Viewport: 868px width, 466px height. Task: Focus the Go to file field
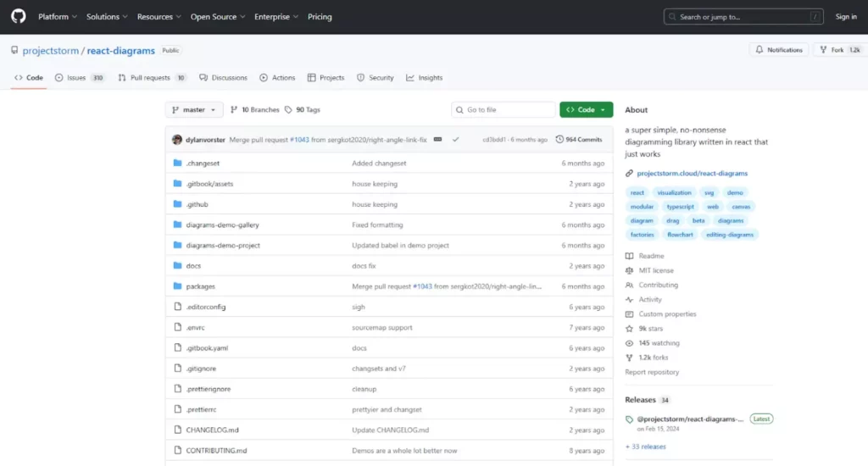(504, 109)
